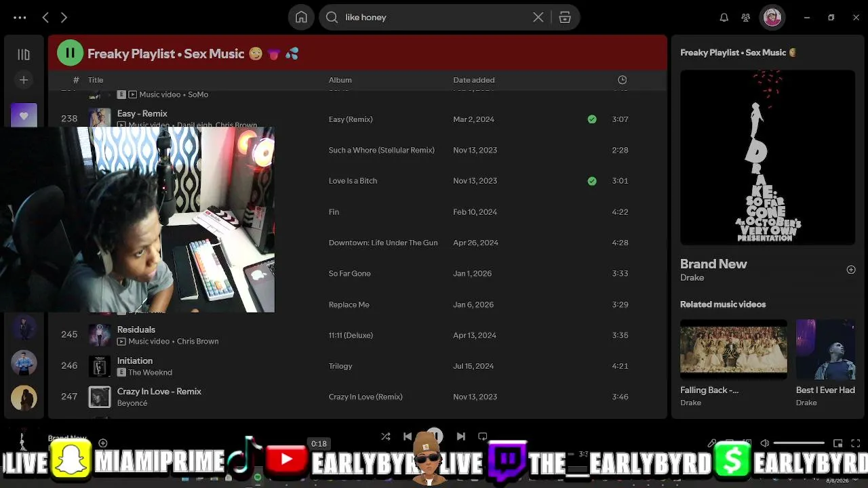Viewport: 868px width, 488px height.
Task: Toggle repeat in the player bar
Action: tap(483, 436)
